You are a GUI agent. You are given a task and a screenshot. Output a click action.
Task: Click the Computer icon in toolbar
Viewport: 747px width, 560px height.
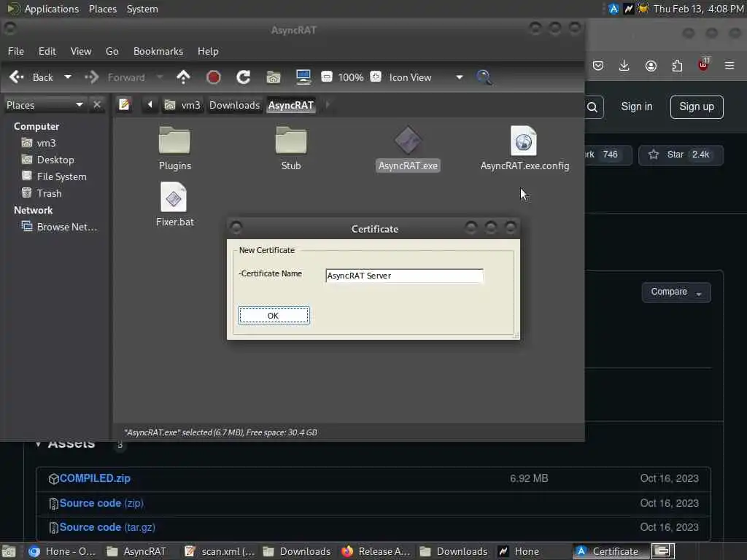coord(303,77)
